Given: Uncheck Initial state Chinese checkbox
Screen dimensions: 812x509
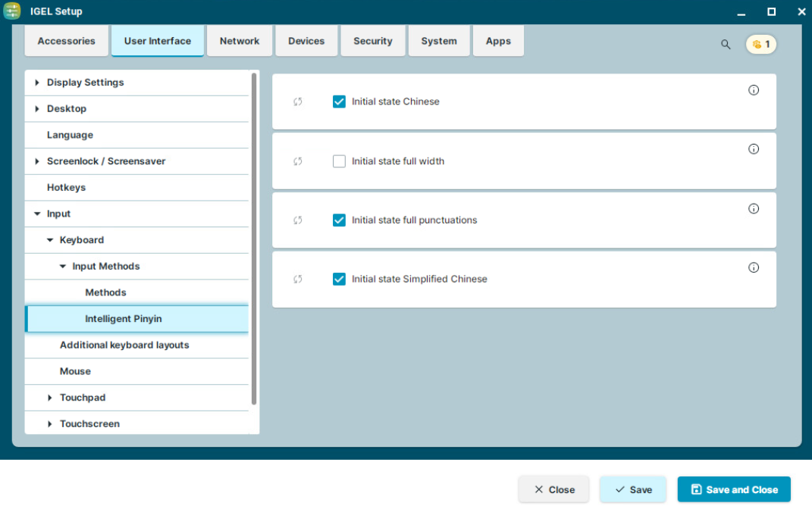Looking at the screenshot, I should pyautogui.click(x=339, y=101).
